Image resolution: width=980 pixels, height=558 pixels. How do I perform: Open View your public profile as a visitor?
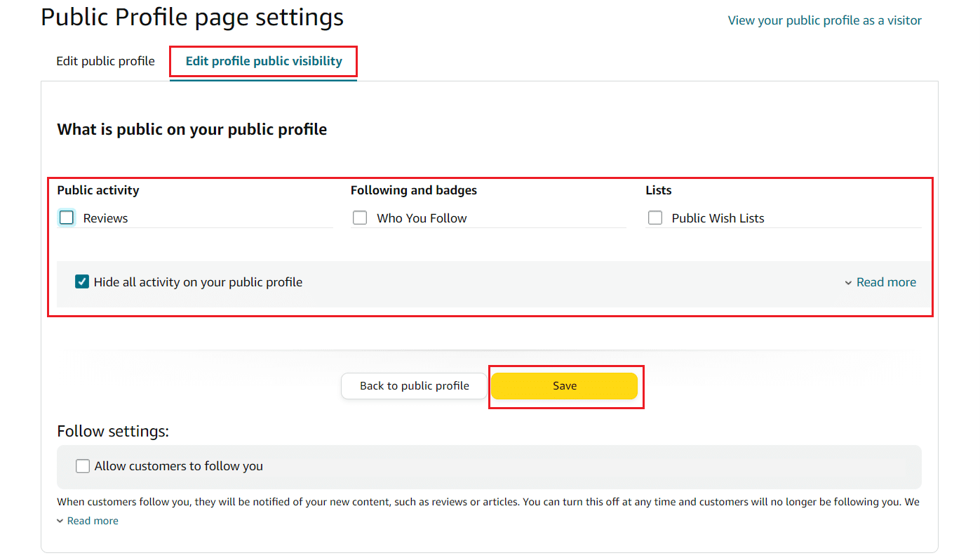coord(825,20)
